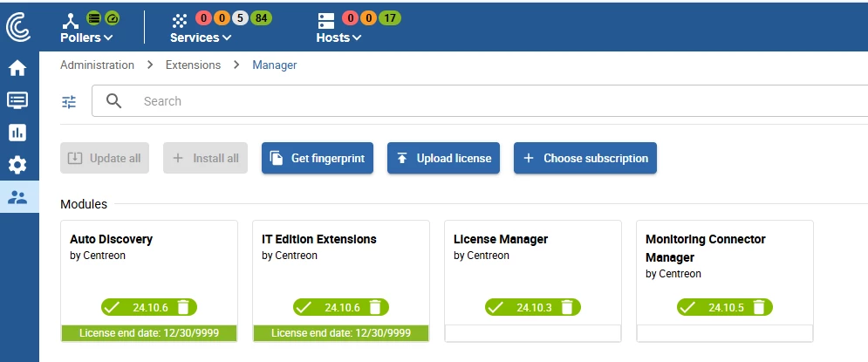Click the Manager breadcrumb
Screen dimensions: 868x362
[x=275, y=65]
